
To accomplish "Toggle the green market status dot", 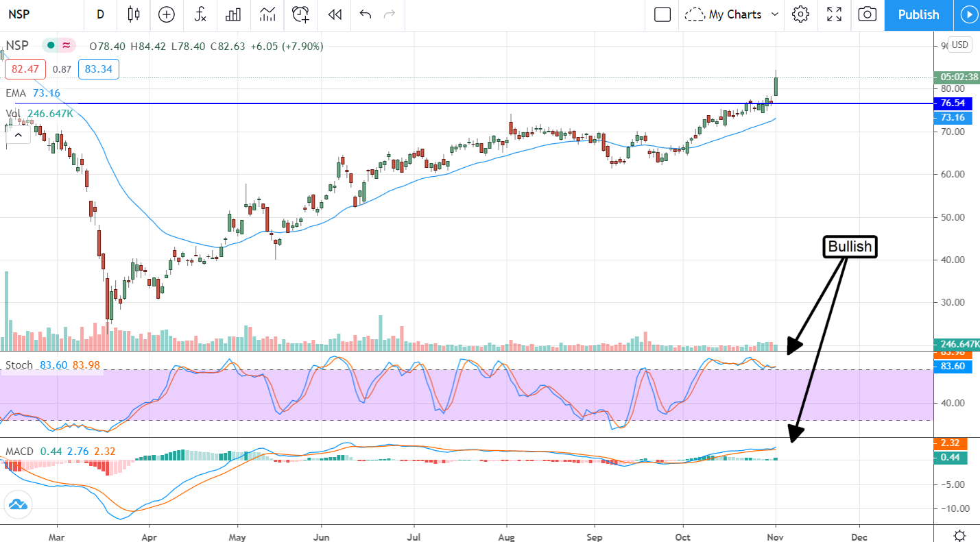I will (50, 46).
